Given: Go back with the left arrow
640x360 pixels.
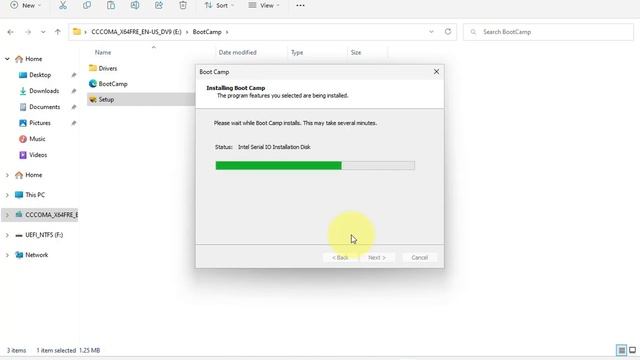Looking at the screenshot, I should [11, 32].
